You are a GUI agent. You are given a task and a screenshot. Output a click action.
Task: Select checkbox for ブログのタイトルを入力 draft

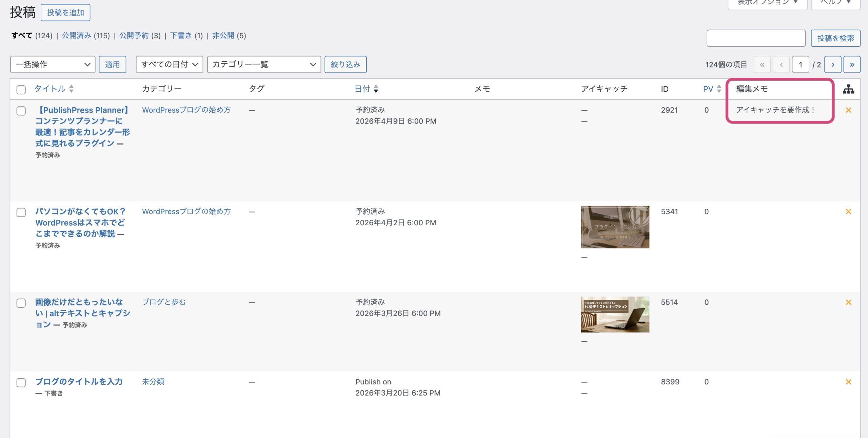click(x=21, y=382)
